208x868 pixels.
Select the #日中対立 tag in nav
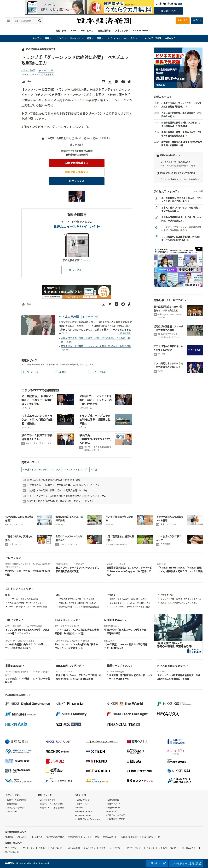click(171, 38)
